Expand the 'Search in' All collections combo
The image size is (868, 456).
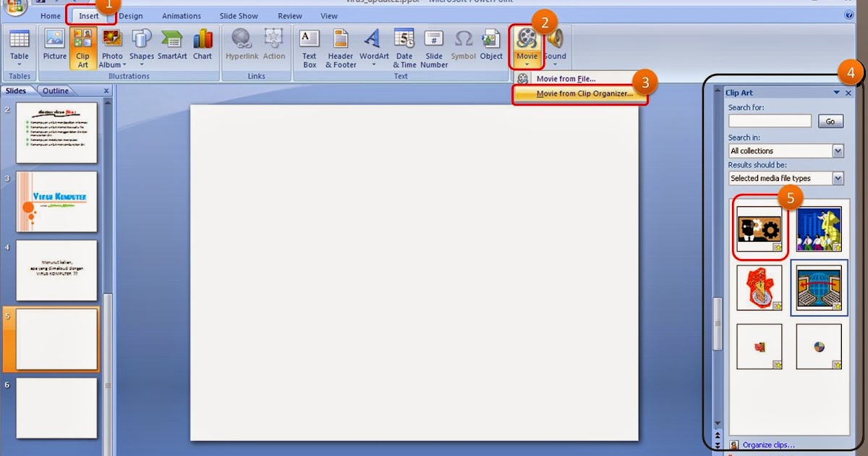pos(838,151)
